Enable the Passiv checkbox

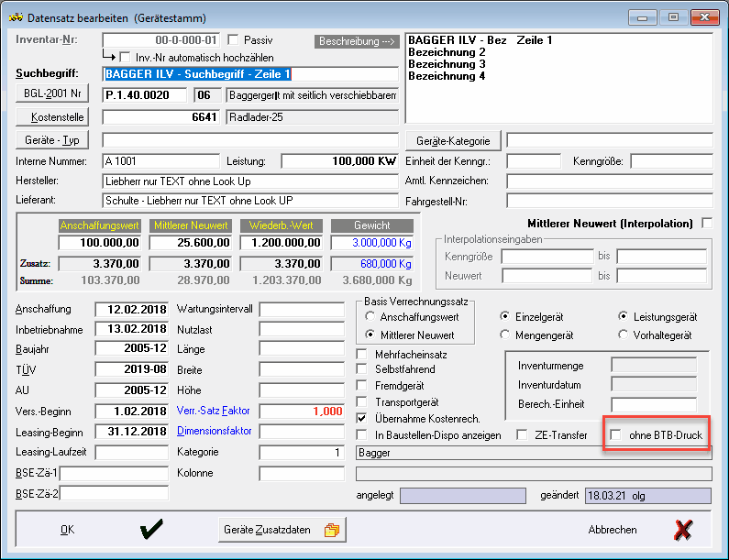[x=233, y=40]
